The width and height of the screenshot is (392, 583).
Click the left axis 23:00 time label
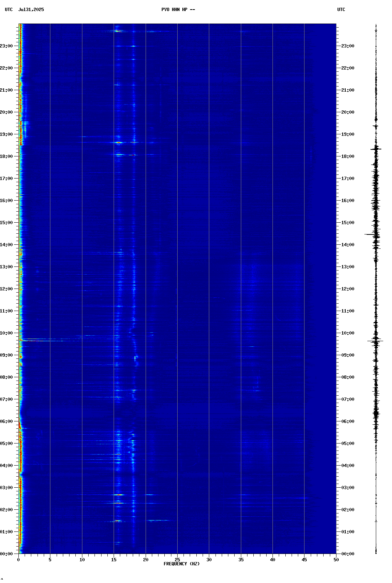click(6, 46)
